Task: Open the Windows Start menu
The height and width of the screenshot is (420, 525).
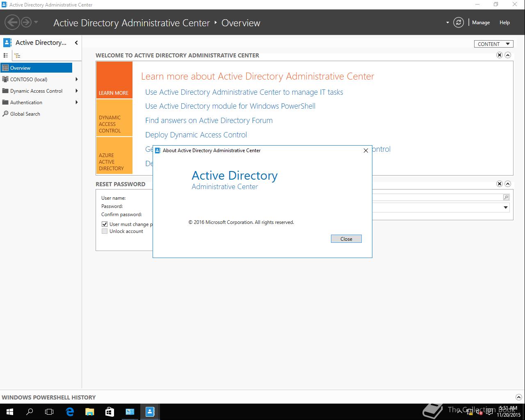Action: coord(10,412)
